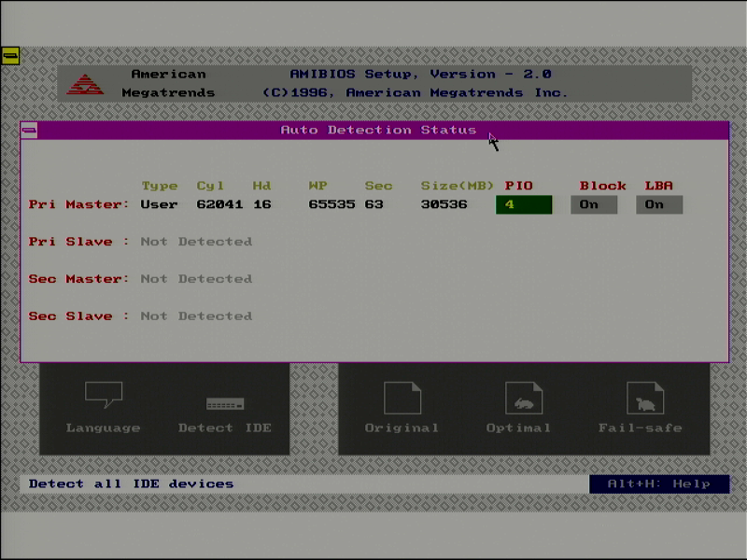Image resolution: width=747 pixels, height=560 pixels.
Task: Toggle LBA setting for Pri Master
Action: pos(659,203)
